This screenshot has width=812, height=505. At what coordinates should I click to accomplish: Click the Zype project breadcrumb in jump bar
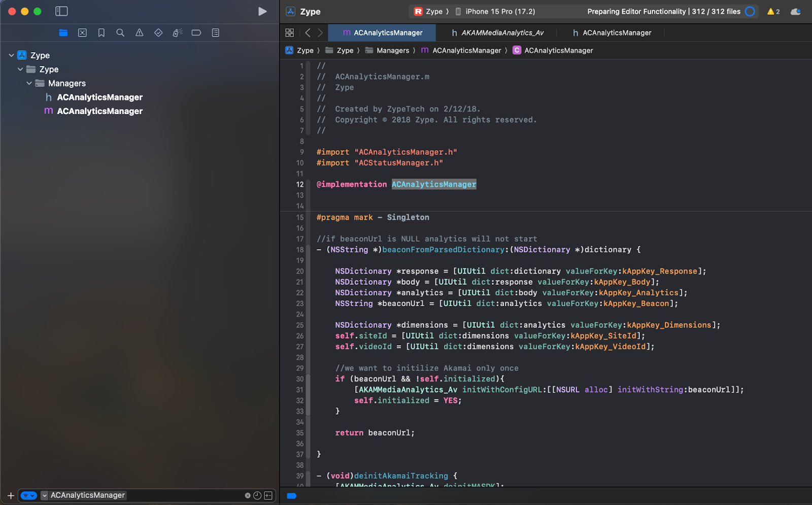(299, 50)
